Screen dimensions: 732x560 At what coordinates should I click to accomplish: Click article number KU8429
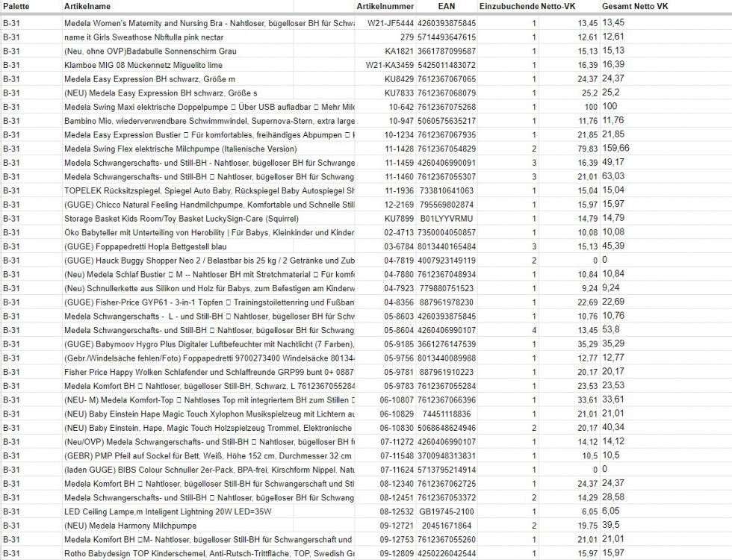coord(399,79)
